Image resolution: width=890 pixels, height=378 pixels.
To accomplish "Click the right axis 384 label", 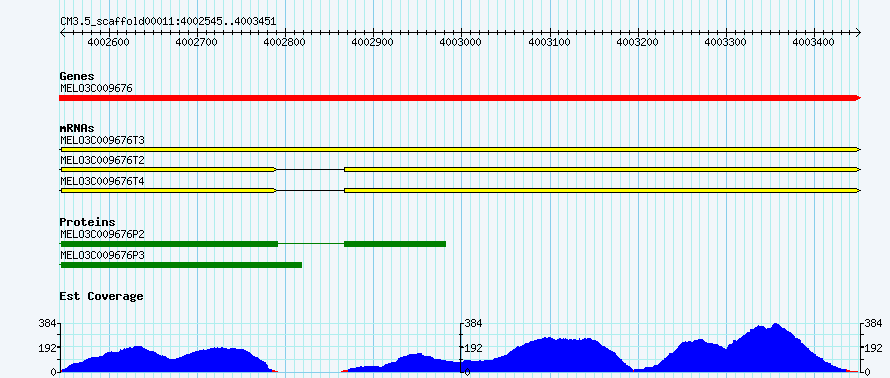I will (874, 324).
